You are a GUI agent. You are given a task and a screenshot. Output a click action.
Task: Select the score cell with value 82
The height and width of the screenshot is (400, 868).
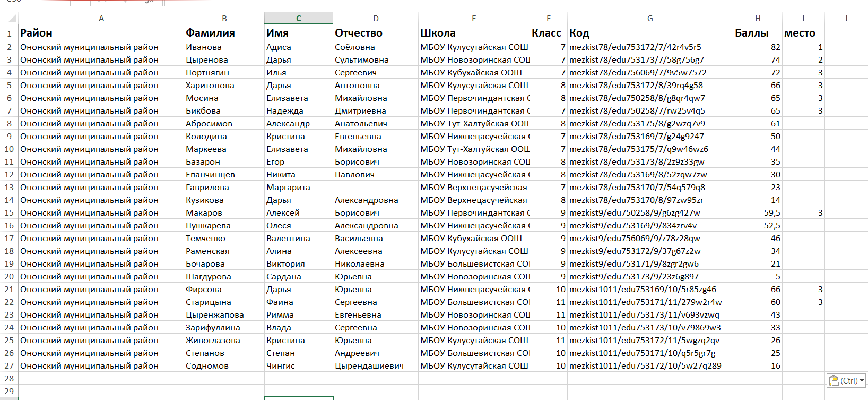pyautogui.click(x=758, y=47)
